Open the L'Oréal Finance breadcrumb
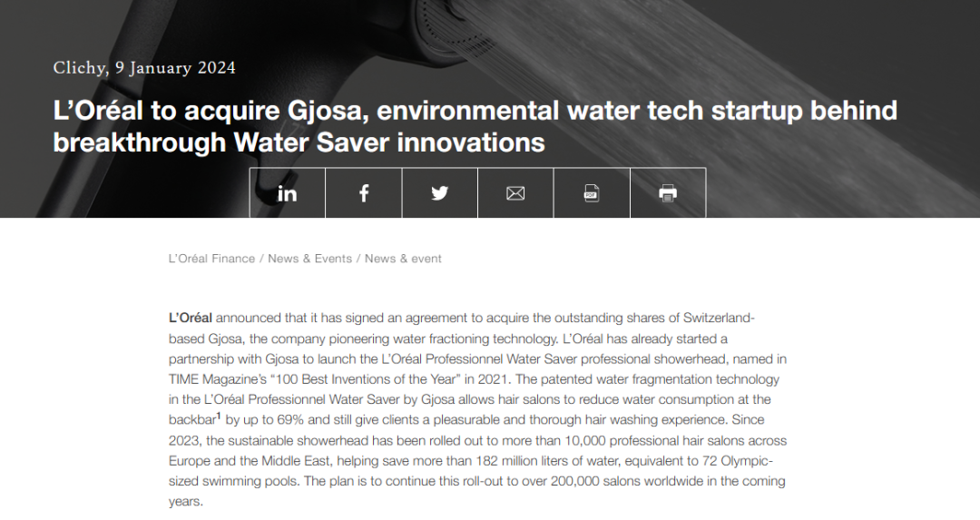980x520 pixels. (211, 259)
